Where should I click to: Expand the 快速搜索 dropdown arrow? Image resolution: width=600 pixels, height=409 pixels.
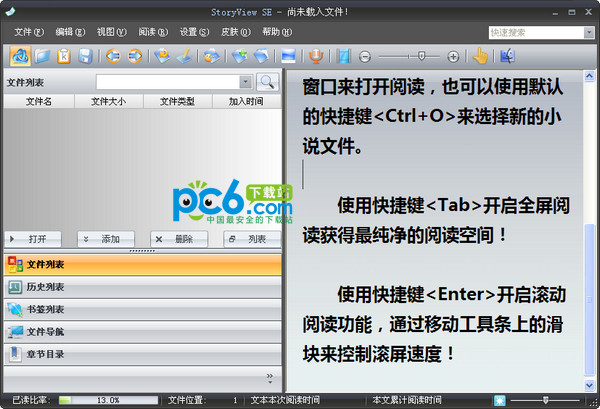pos(589,33)
